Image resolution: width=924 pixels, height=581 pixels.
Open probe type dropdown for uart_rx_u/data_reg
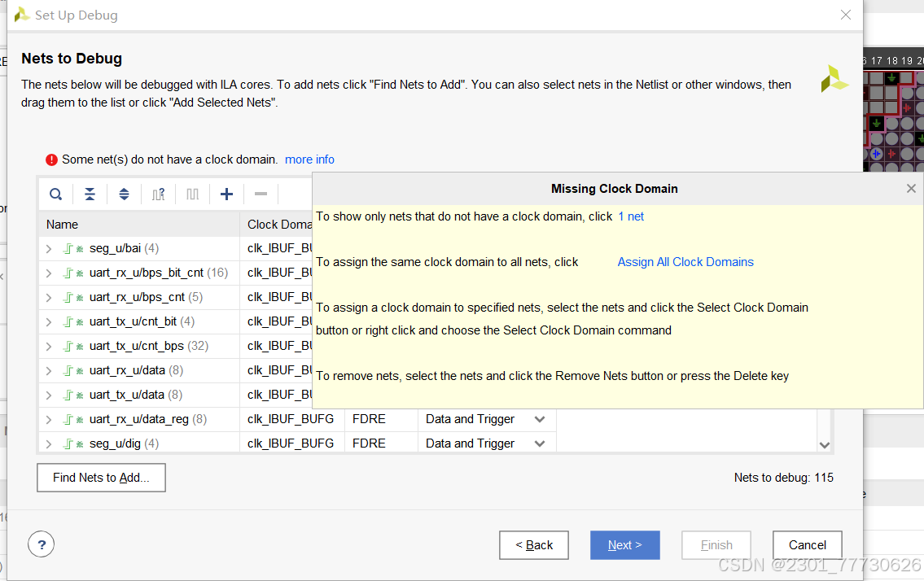[539, 419]
